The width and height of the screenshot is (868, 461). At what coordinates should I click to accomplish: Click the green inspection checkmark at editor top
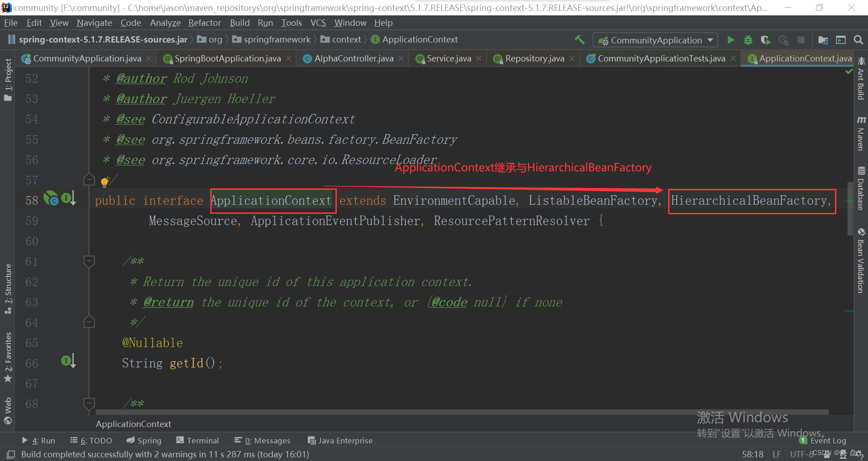click(x=849, y=72)
